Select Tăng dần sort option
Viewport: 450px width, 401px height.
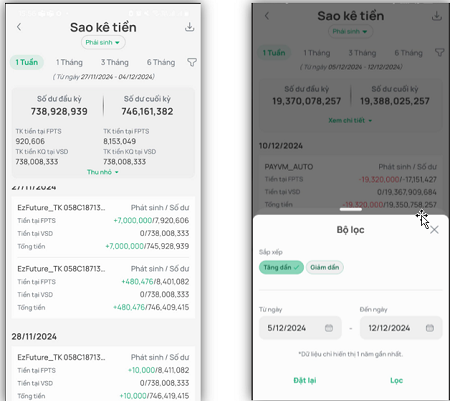(281, 267)
